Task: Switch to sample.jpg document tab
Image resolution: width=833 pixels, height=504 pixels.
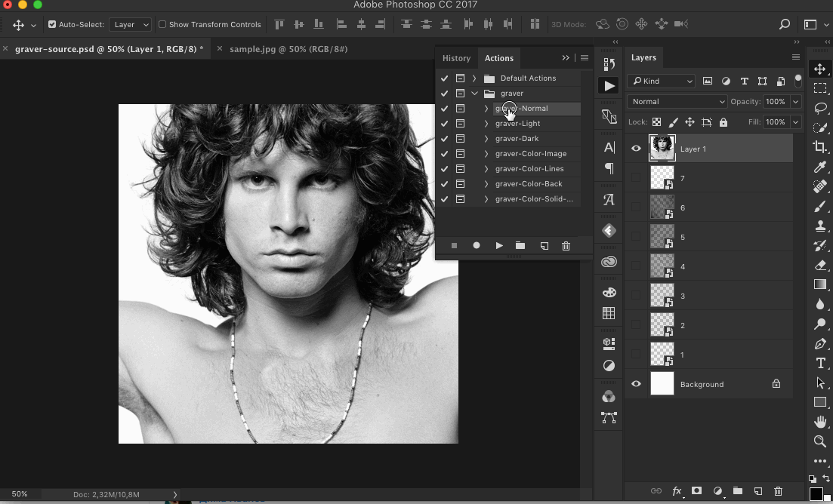Action: [x=288, y=48]
